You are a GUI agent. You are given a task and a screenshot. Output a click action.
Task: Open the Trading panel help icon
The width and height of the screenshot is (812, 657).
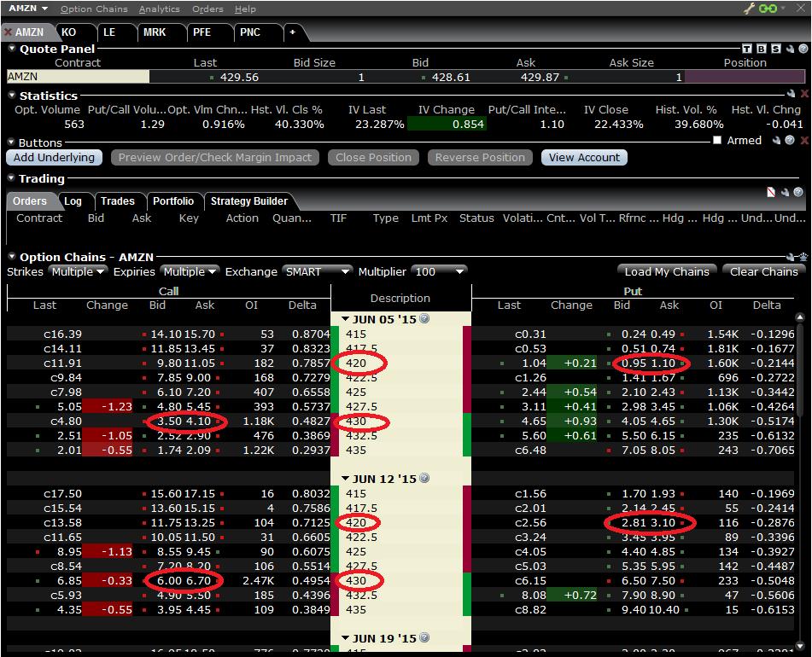[x=798, y=193]
